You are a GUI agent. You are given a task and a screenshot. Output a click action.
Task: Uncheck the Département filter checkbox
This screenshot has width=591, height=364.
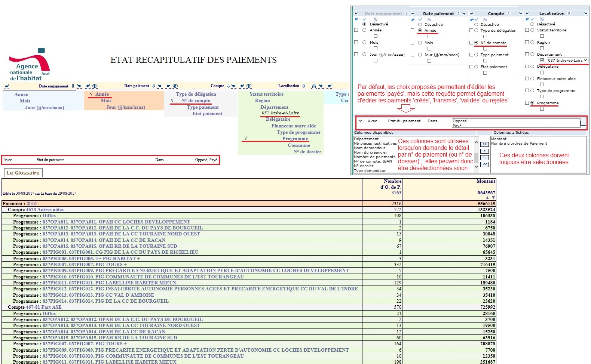click(x=542, y=60)
